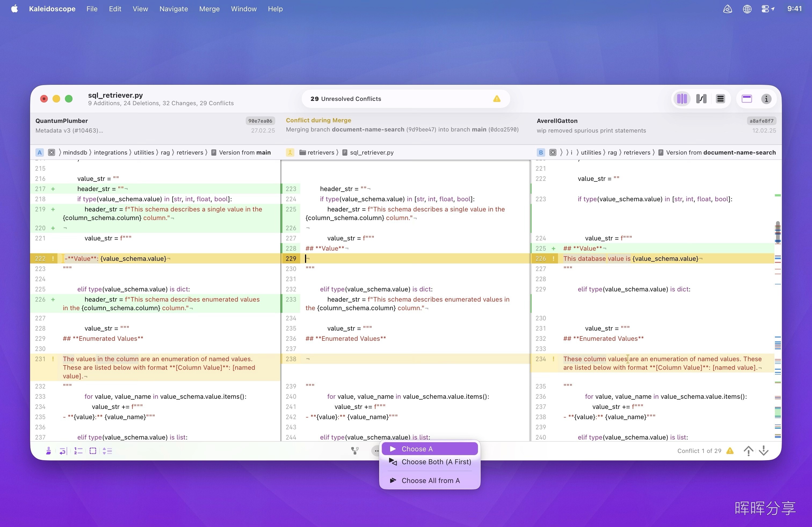Open the integrations breadcrumb in left path
Screen dimensions: 812x527
[111, 152]
